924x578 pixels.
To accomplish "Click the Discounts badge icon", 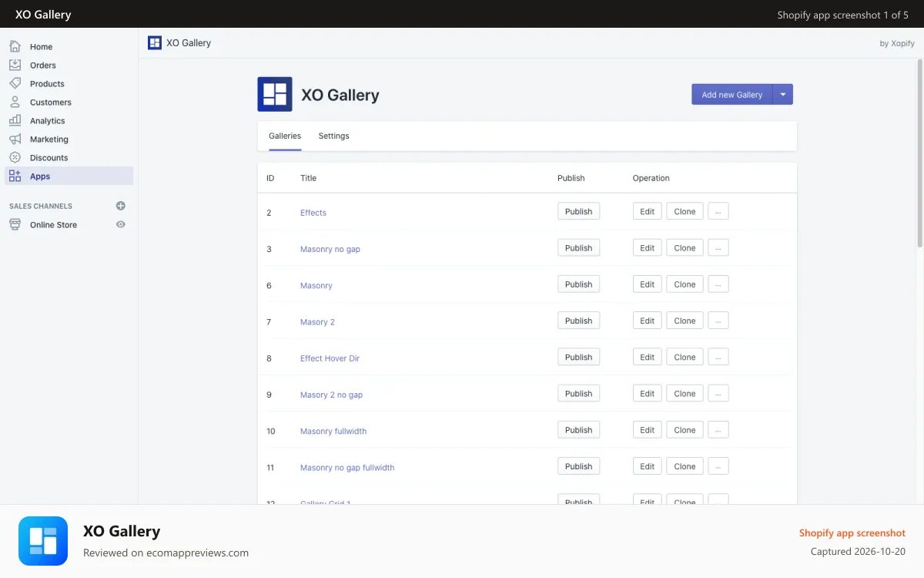I will [x=15, y=157].
